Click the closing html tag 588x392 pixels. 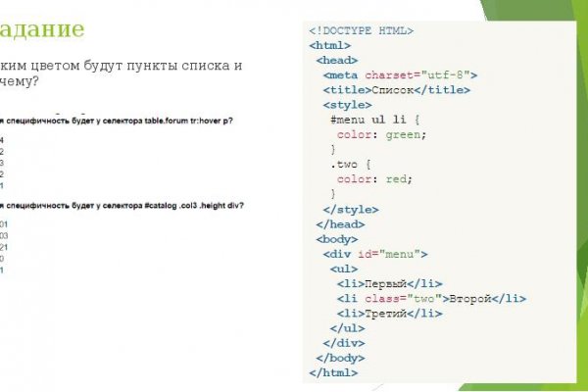pos(333,372)
